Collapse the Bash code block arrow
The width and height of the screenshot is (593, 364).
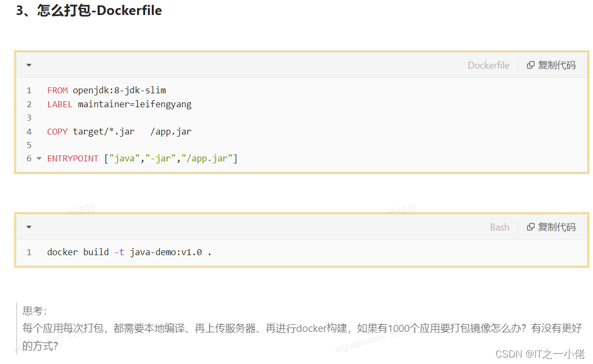coord(29,227)
